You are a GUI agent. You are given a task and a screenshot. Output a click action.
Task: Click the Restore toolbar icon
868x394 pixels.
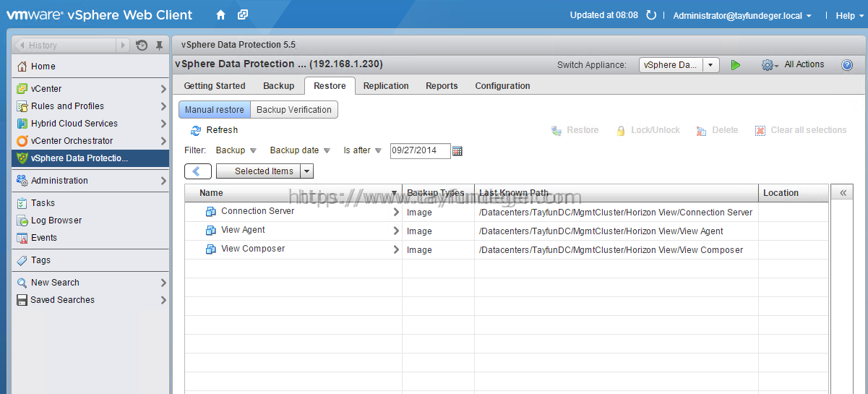(x=557, y=131)
